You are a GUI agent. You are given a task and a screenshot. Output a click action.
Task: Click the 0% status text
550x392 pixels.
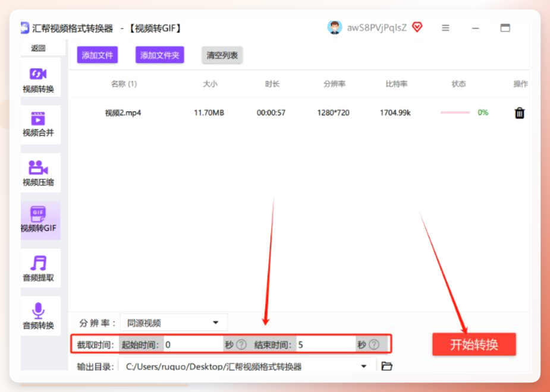(x=483, y=112)
